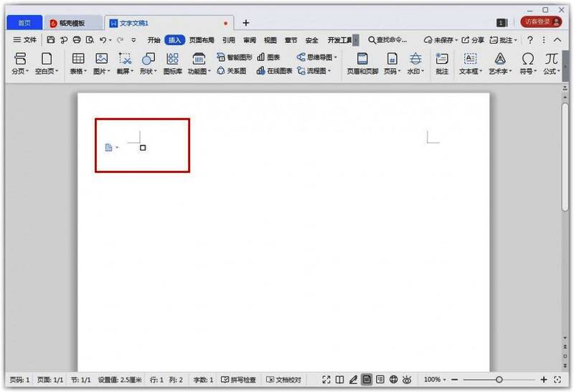Screen dimensions: 574x392
Task: Click the 截屏 screenshot tool
Action: pos(124,62)
